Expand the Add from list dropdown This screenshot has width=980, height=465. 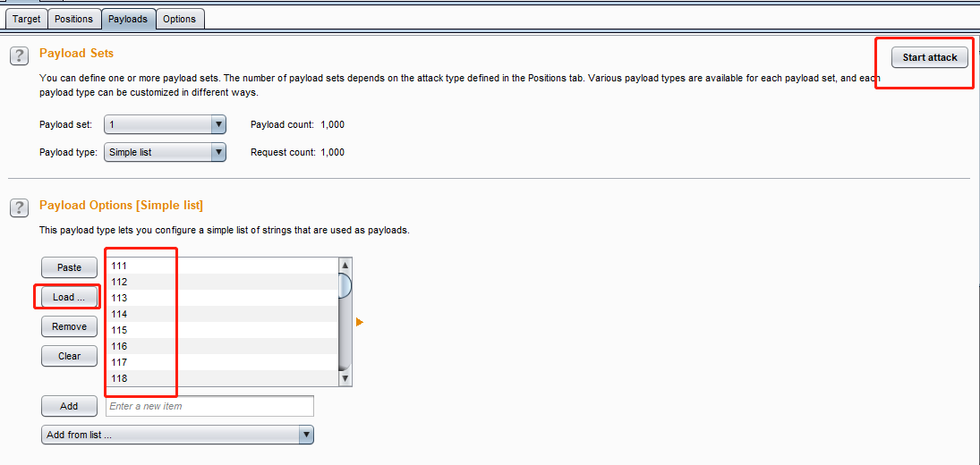point(177,435)
